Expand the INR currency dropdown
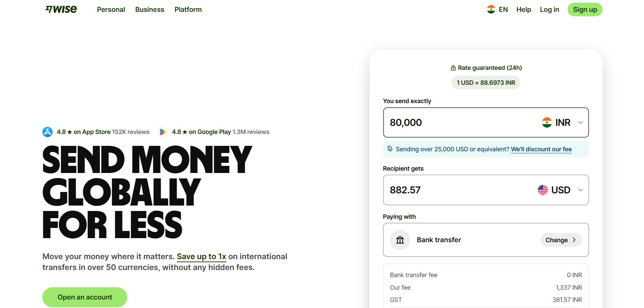The image size is (644, 308). 580,122
